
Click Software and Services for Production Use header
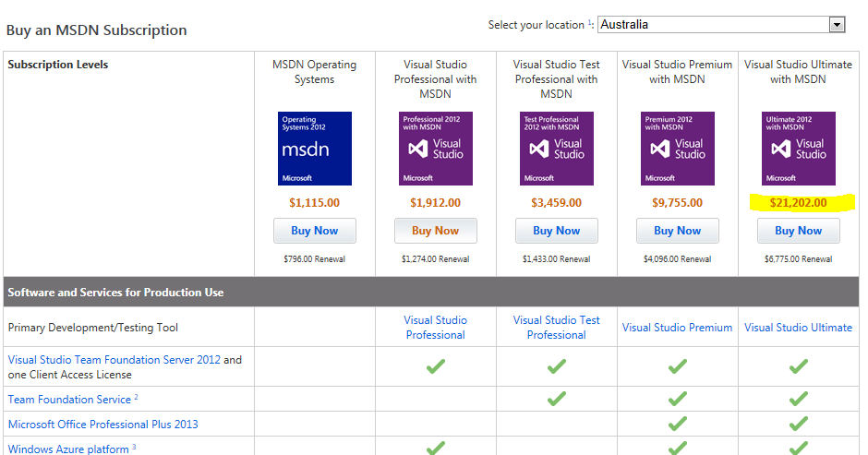click(431, 292)
